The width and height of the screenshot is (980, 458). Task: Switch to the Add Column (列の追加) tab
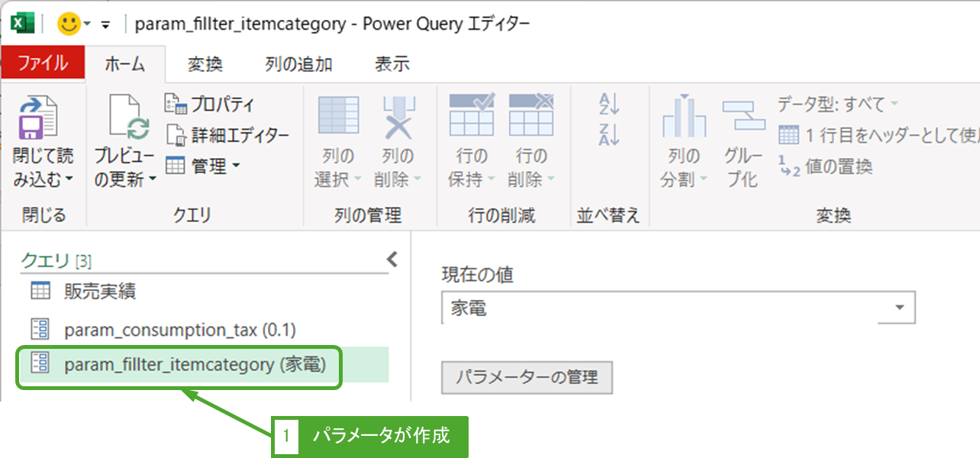pos(298,64)
